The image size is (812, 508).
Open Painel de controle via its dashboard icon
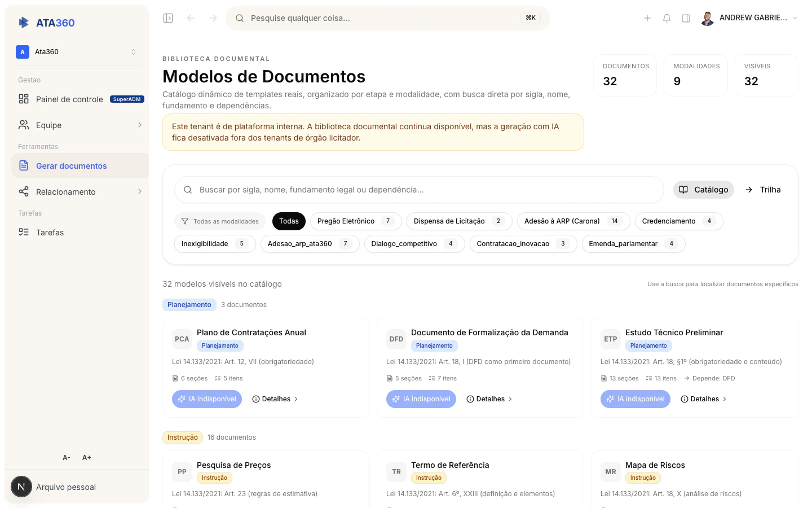point(24,99)
